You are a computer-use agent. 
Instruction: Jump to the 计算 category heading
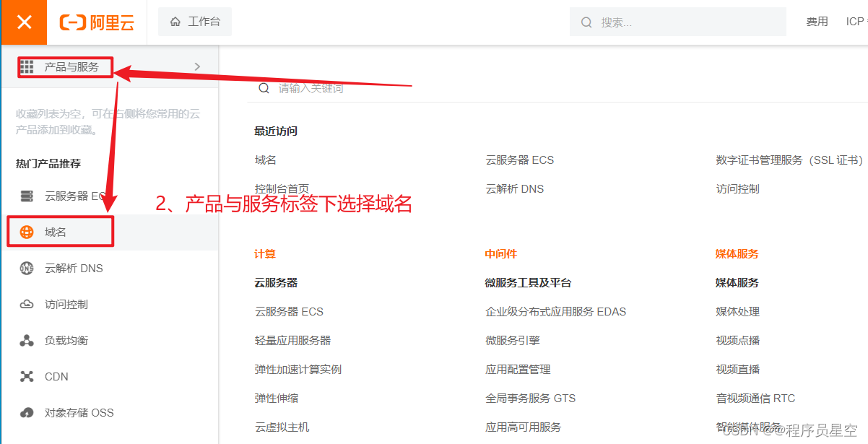pyautogui.click(x=265, y=253)
